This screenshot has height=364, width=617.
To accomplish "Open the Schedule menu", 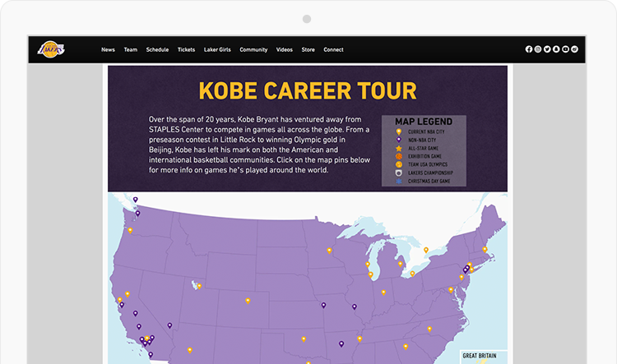I will [x=157, y=49].
